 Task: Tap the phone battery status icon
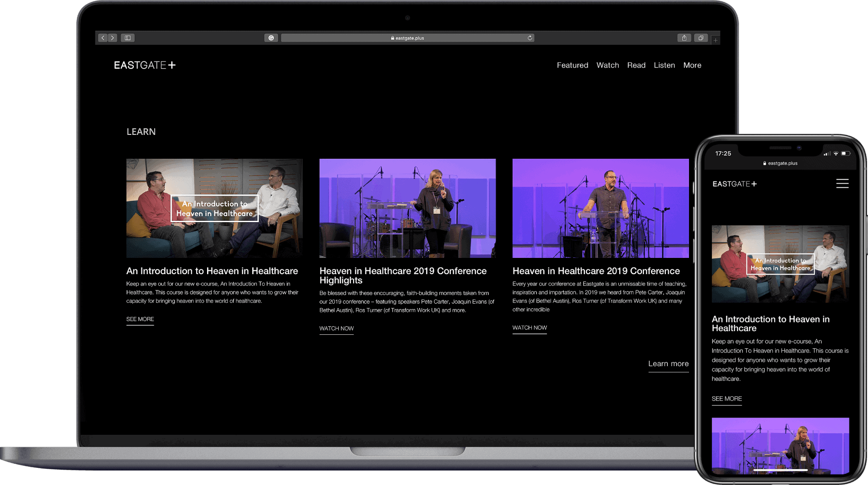[845, 154]
